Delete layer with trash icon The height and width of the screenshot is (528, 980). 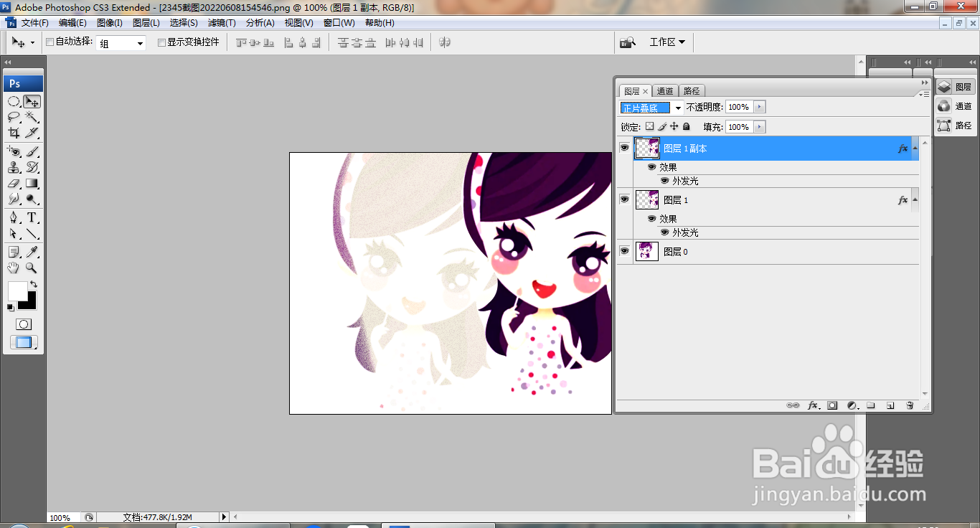pyautogui.click(x=910, y=405)
